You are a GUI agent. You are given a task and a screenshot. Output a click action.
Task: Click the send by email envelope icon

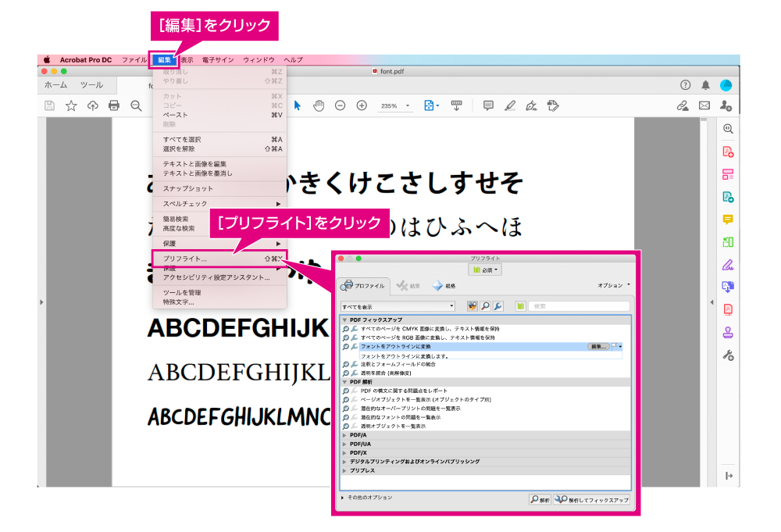704,105
